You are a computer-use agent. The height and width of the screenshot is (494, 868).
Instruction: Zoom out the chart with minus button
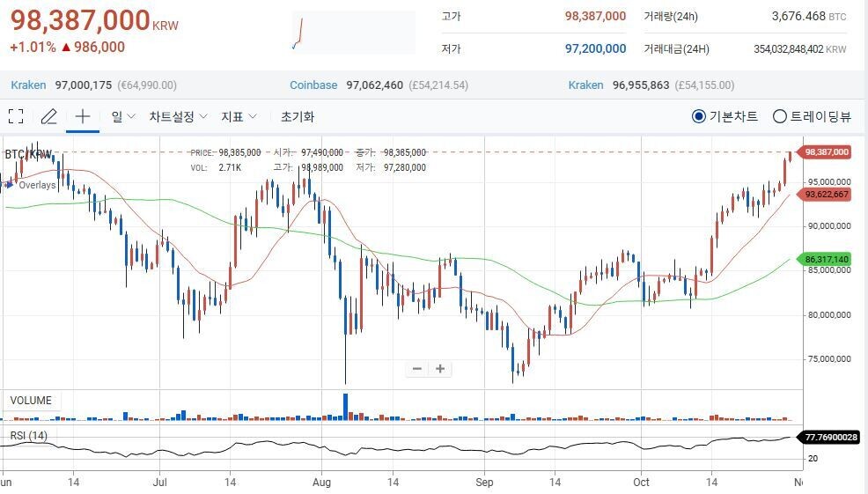(x=417, y=369)
